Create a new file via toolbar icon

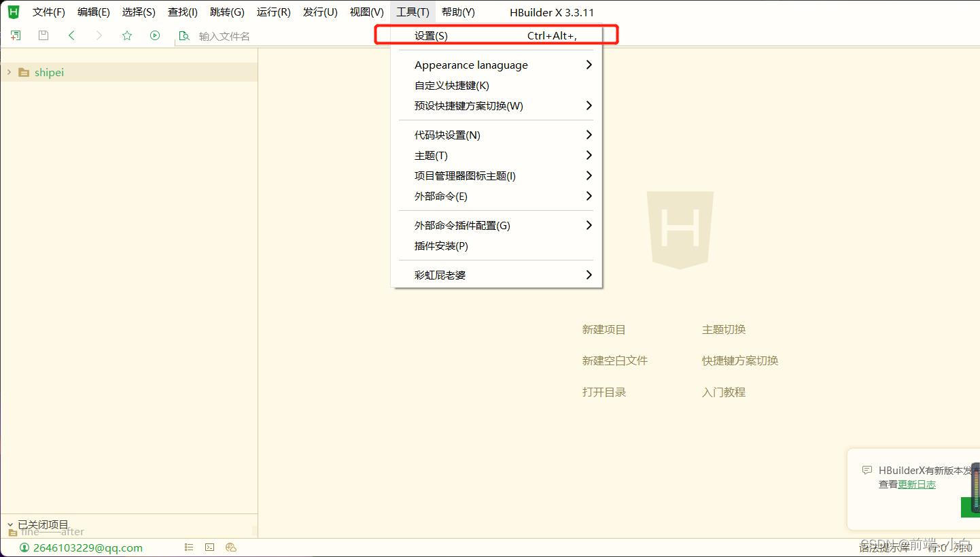[15, 35]
